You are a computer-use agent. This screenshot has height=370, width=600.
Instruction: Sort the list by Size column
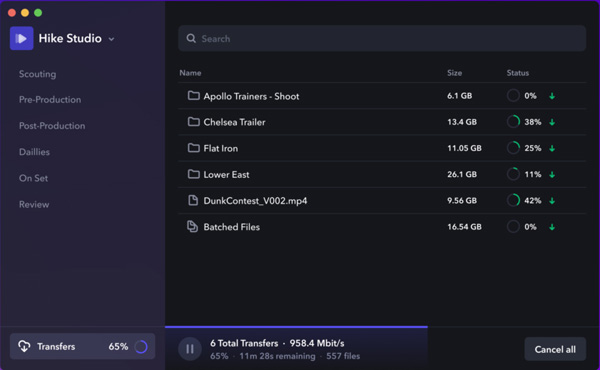[454, 73]
